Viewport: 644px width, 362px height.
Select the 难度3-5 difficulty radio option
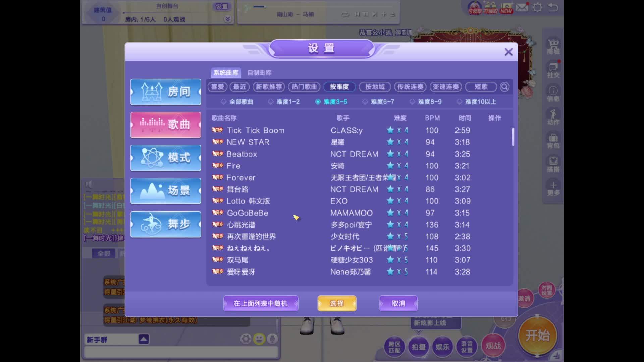(x=331, y=102)
